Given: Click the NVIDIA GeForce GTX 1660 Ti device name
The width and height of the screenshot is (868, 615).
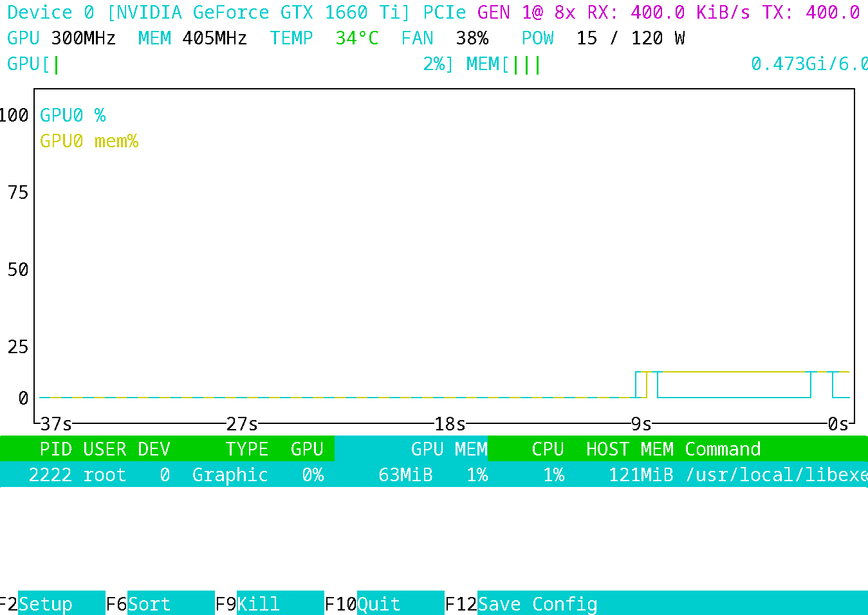Looking at the screenshot, I should (x=257, y=12).
